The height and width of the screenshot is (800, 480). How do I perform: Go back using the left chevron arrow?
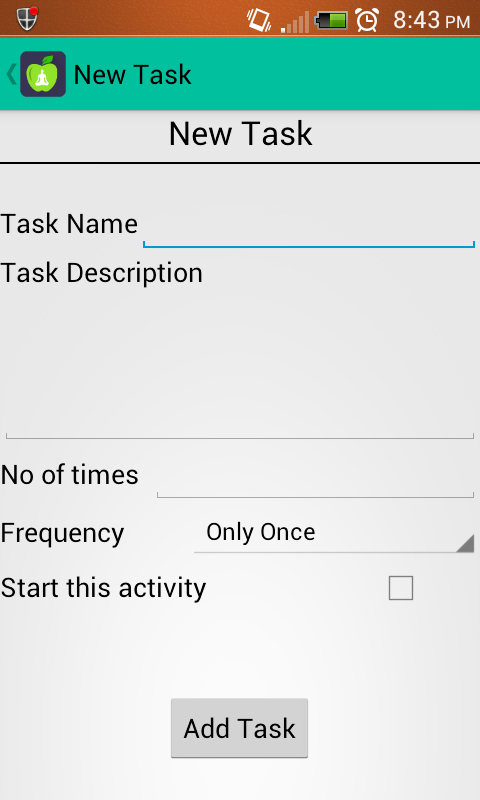(11, 74)
